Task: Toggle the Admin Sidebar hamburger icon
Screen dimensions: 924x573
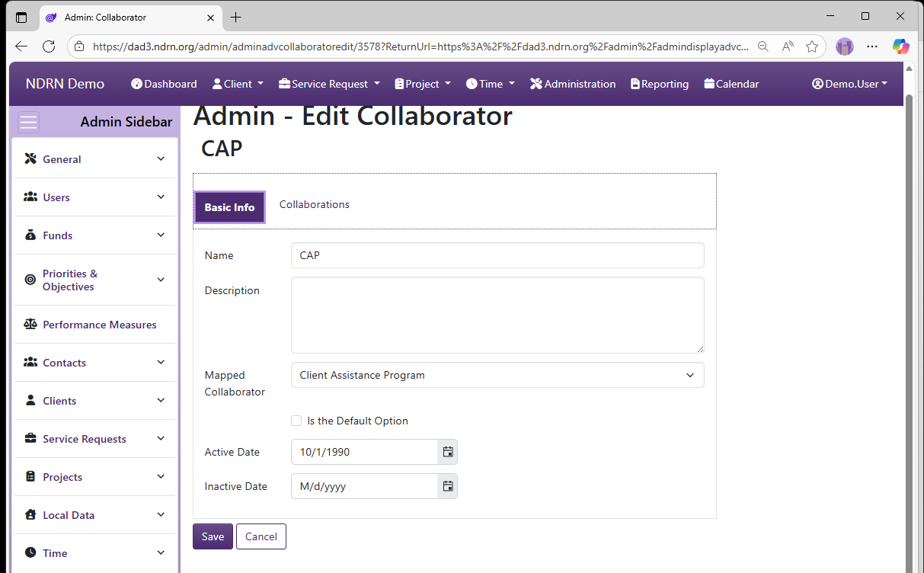Action: tap(29, 122)
